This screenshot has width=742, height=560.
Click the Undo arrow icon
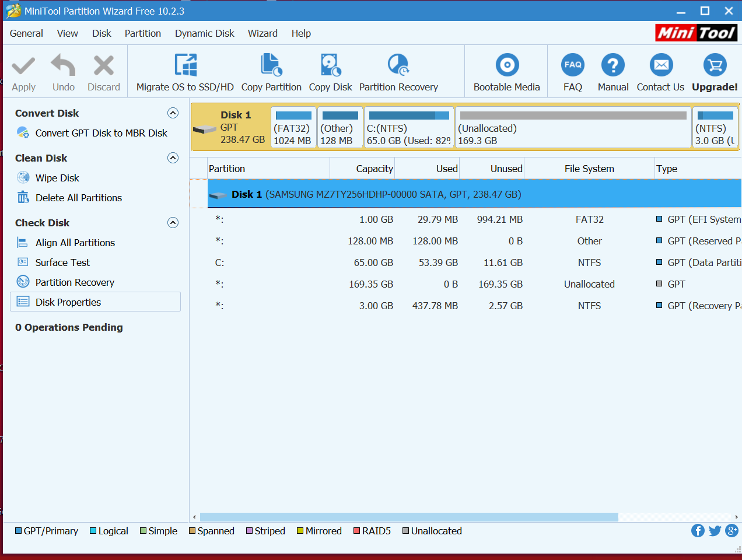pyautogui.click(x=63, y=65)
